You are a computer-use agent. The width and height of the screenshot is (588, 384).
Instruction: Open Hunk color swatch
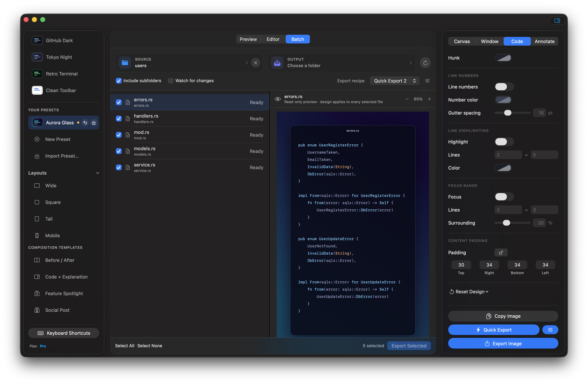pos(503,58)
